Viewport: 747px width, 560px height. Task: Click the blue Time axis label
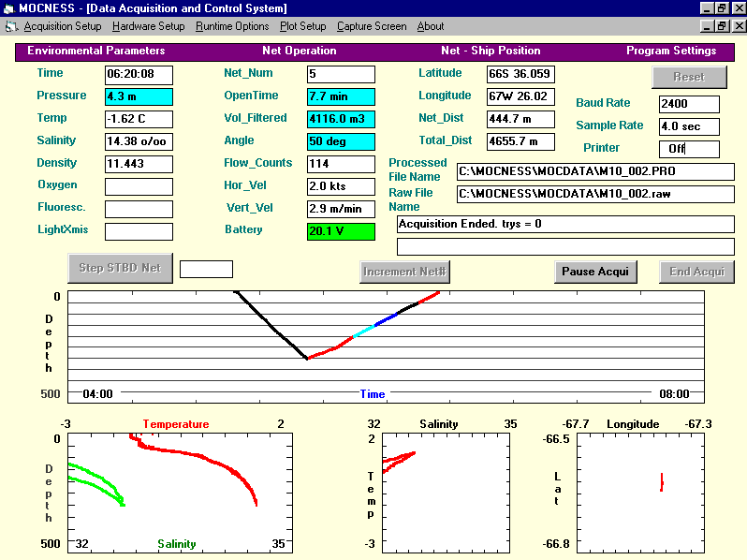373,394
